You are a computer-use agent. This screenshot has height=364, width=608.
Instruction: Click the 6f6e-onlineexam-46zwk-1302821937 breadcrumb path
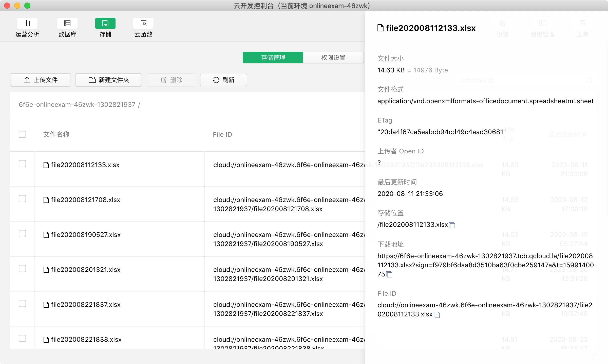[77, 105]
